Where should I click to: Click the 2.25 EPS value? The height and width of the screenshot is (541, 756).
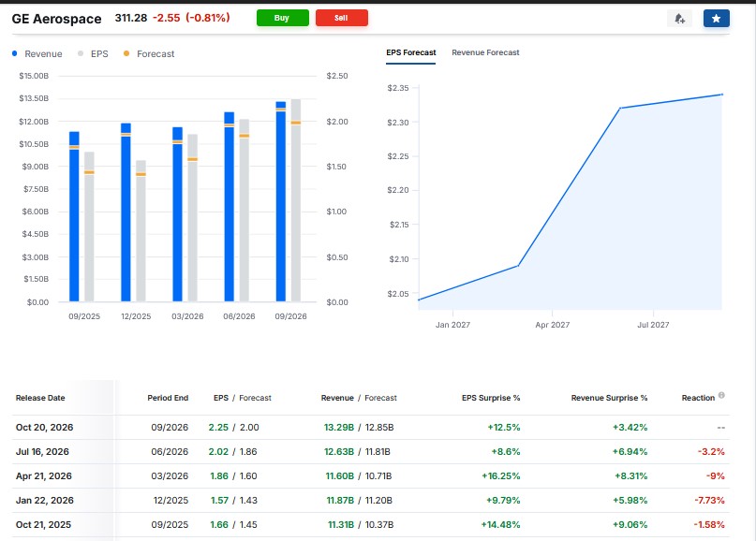[x=218, y=428]
